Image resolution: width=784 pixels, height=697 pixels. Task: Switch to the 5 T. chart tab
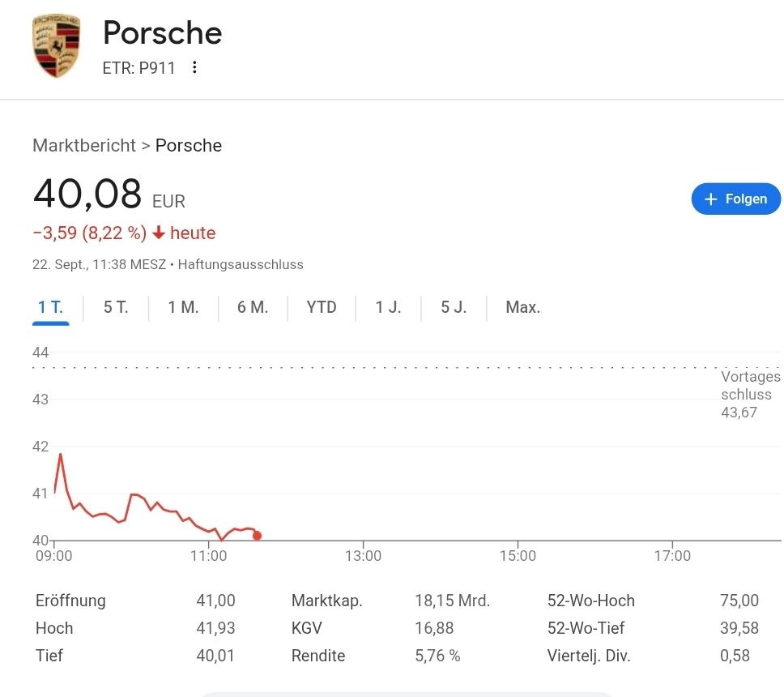(x=116, y=308)
